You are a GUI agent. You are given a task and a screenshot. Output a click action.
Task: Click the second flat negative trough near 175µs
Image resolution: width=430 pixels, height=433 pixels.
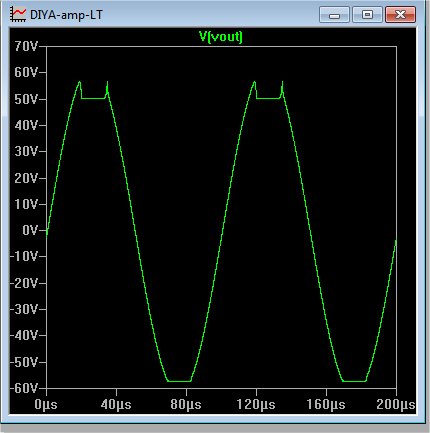click(354, 381)
